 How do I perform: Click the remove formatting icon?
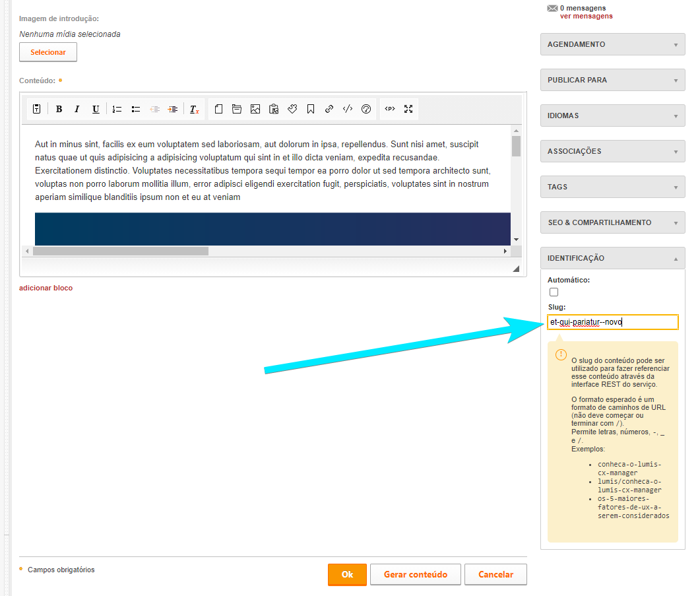click(194, 109)
